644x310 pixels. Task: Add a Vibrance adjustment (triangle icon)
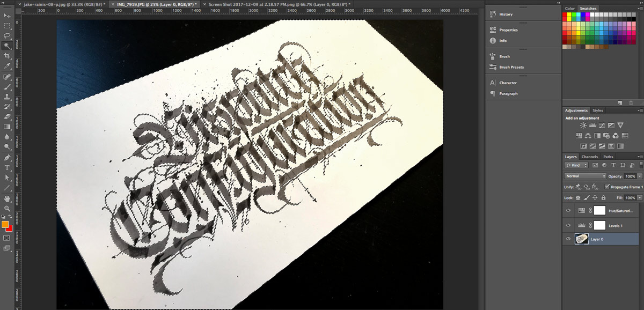click(620, 125)
